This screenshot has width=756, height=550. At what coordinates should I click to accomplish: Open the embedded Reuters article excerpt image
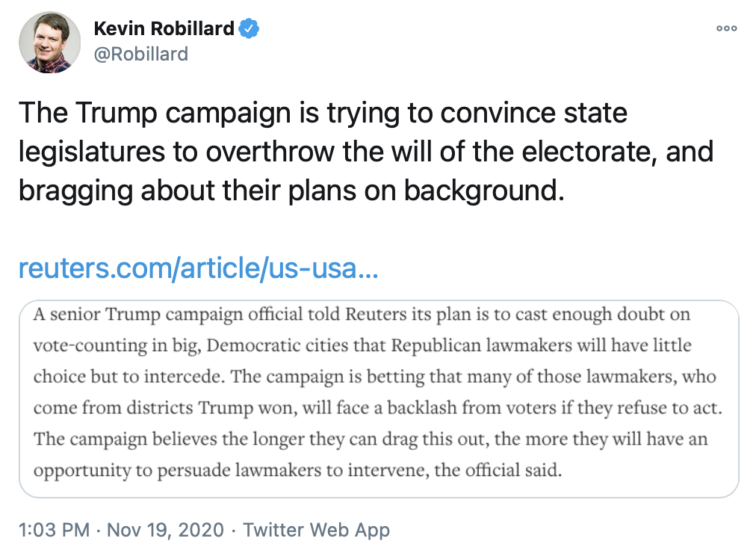[x=378, y=399]
